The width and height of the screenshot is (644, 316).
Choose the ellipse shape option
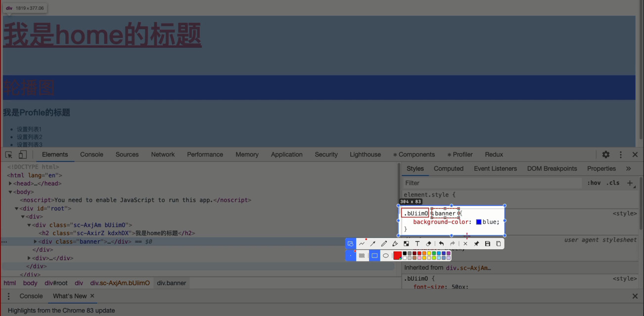[386, 256]
